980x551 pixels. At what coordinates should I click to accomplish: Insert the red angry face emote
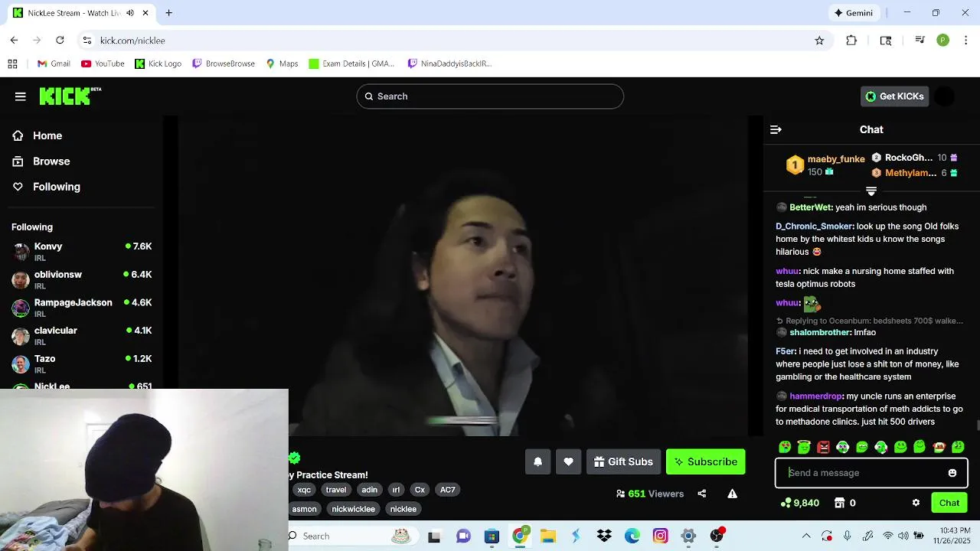(x=823, y=447)
